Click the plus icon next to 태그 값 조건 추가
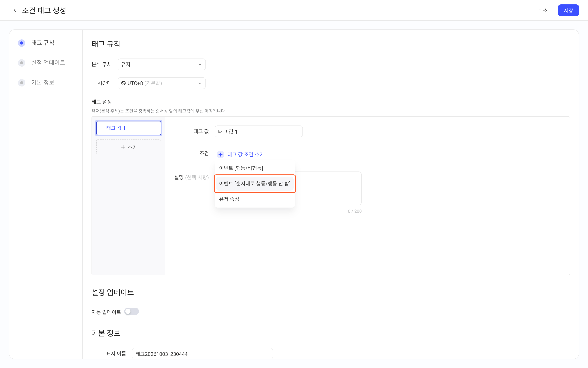Image resolution: width=588 pixels, height=368 pixels. 220,154
